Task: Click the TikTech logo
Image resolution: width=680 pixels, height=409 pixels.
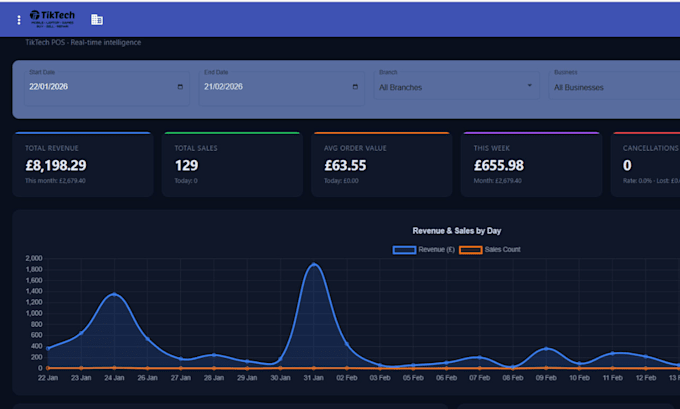Action: pos(52,19)
